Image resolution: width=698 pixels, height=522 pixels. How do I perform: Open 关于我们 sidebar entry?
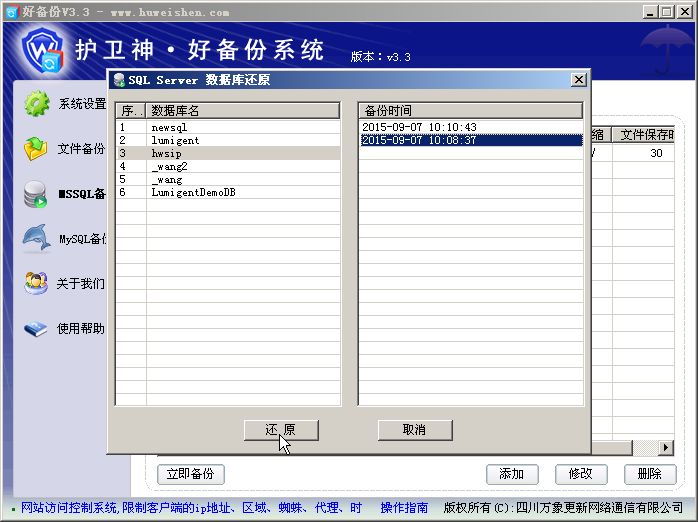(x=81, y=283)
